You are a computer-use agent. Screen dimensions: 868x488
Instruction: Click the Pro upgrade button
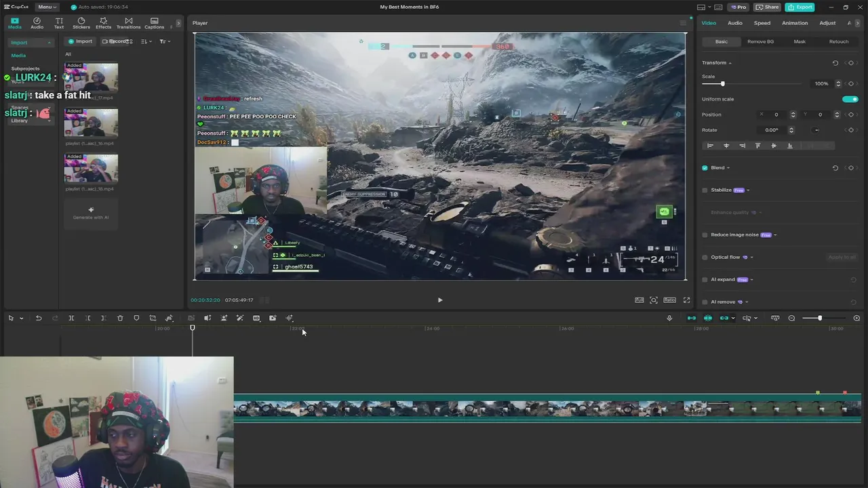[738, 7]
